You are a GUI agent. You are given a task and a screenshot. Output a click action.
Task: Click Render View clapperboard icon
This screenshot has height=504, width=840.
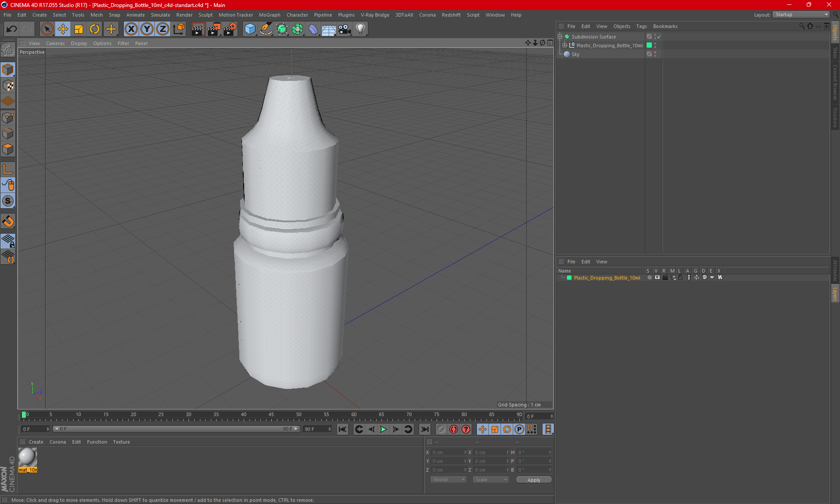[198, 29]
